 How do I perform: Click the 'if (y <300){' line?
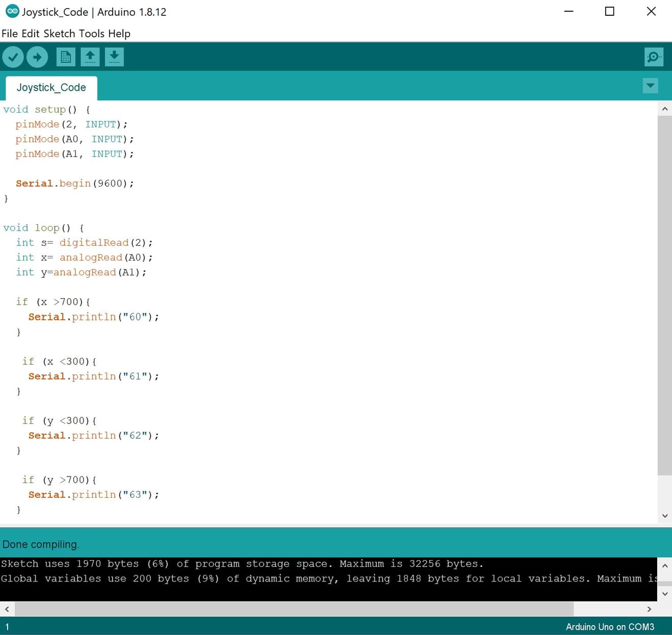point(59,420)
